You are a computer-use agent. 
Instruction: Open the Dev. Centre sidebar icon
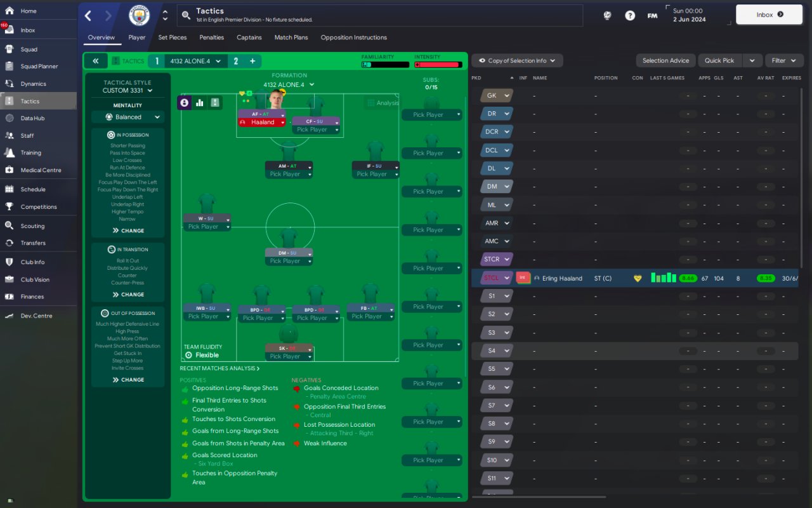(10, 316)
